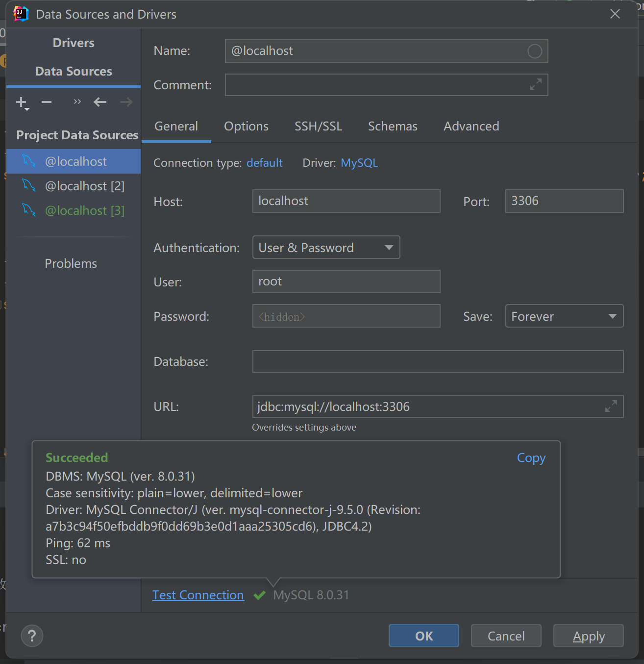Screen dimensions: 644x664
Task: Click the Case sensitivity result line
Action: [174, 493]
